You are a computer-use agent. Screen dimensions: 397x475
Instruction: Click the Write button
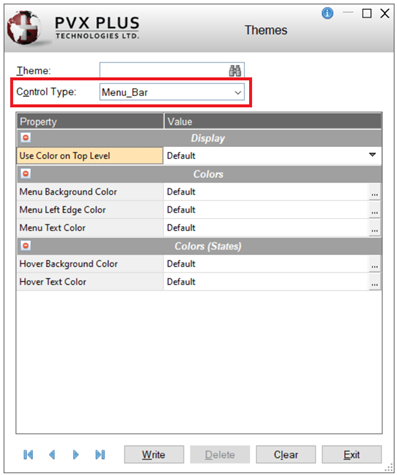(154, 454)
